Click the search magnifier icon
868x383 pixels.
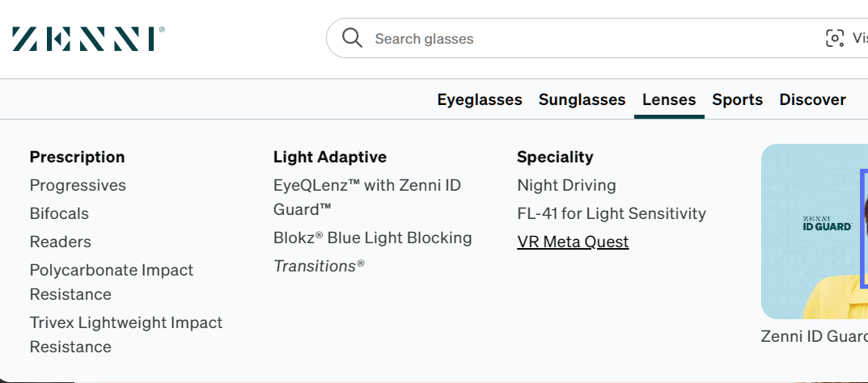pos(352,38)
